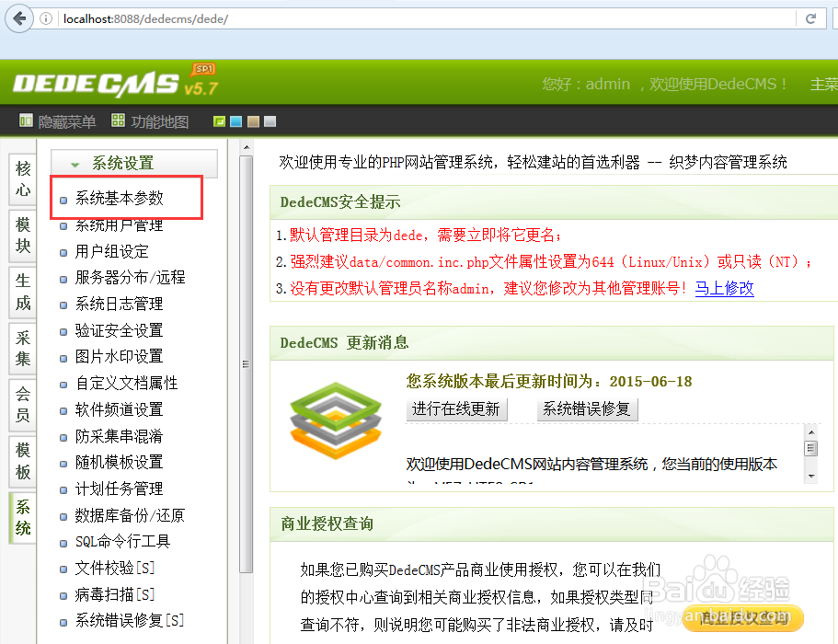Open the 生成 sidebar tab
The image size is (838, 644).
(23, 292)
